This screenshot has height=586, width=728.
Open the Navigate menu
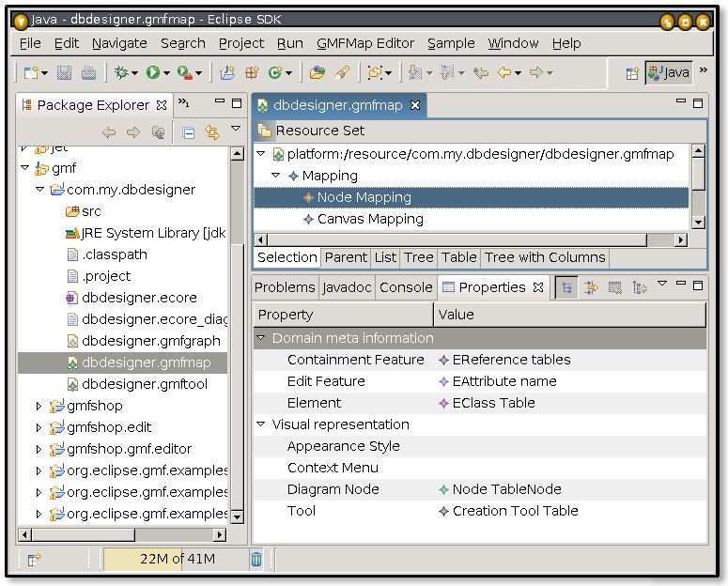pos(119,43)
